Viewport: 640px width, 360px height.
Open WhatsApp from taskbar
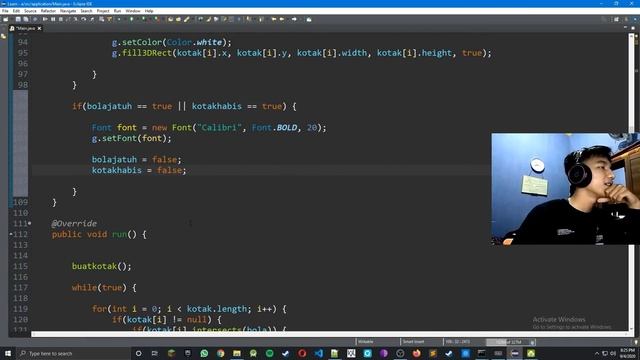(204, 353)
